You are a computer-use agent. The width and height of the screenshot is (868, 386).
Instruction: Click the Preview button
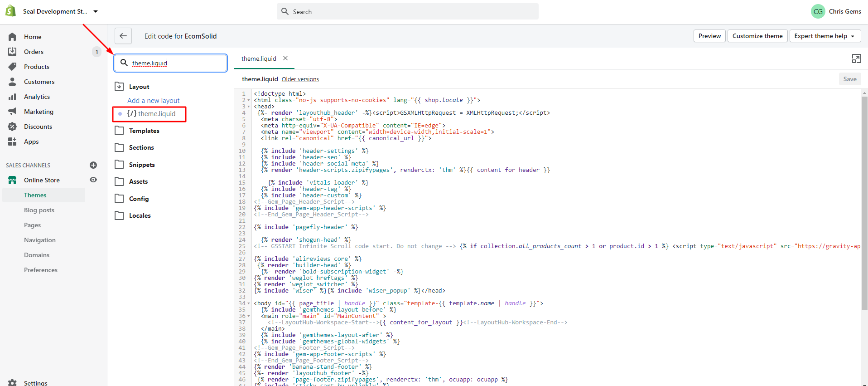709,36
